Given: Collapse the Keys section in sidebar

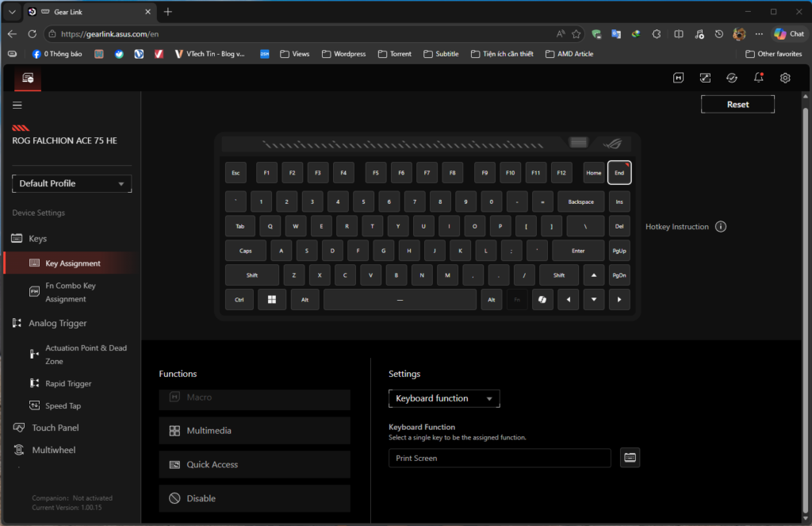Looking at the screenshot, I should pyautogui.click(x=37, y=239).
